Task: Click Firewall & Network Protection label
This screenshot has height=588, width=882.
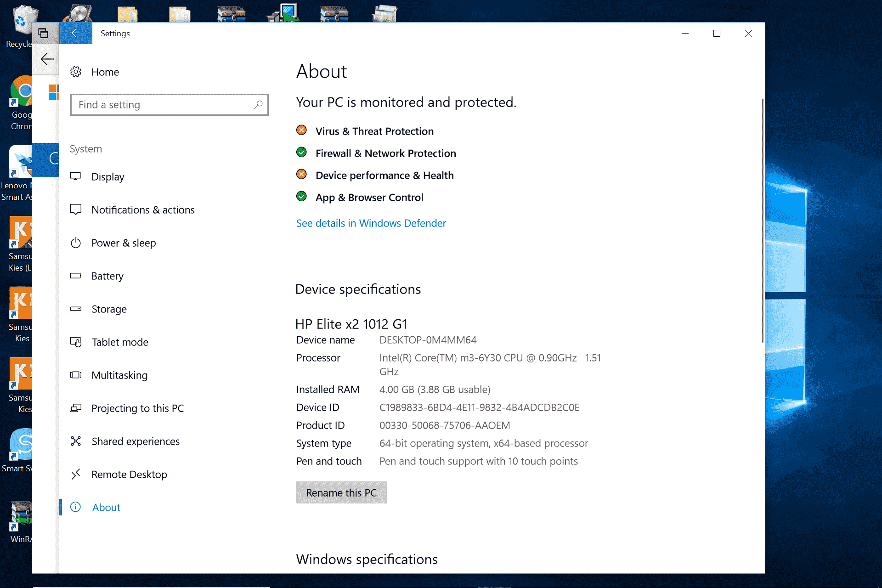Action: click(386, 153)
